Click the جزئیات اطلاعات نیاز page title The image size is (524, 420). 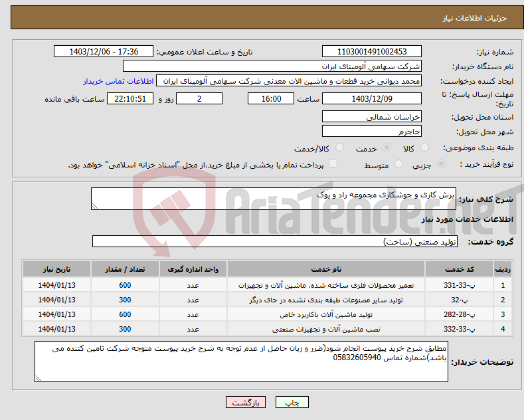pos(475,18)
